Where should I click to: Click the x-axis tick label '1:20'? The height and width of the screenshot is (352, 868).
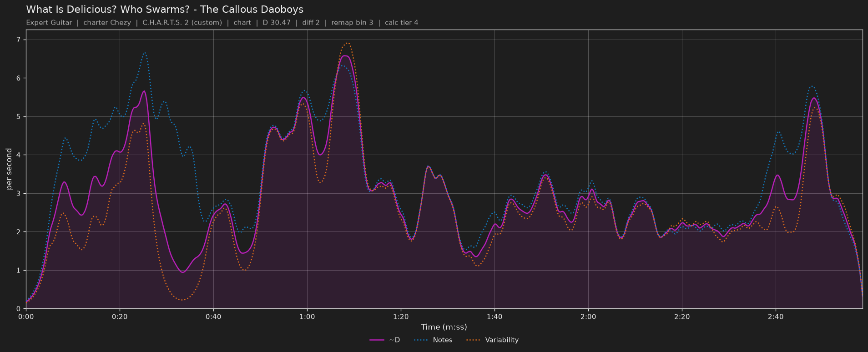pyautogui.click(x=401, y=317)
